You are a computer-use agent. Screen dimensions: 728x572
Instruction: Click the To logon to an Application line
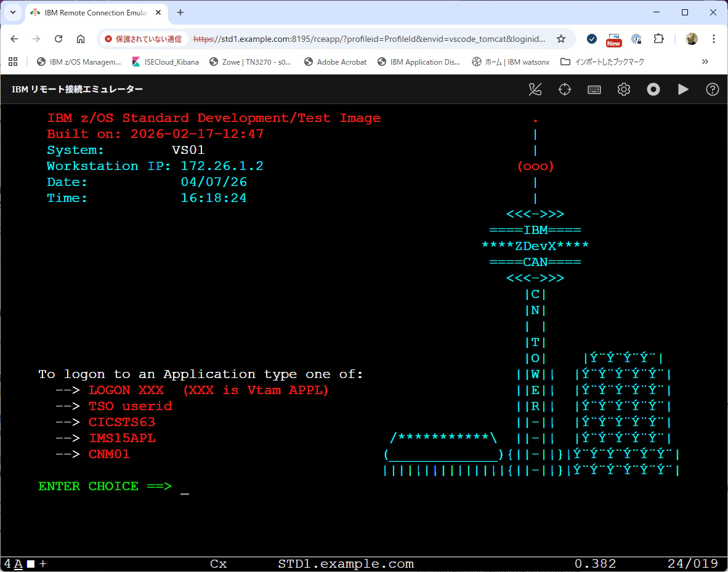click(x=201, y=374)
